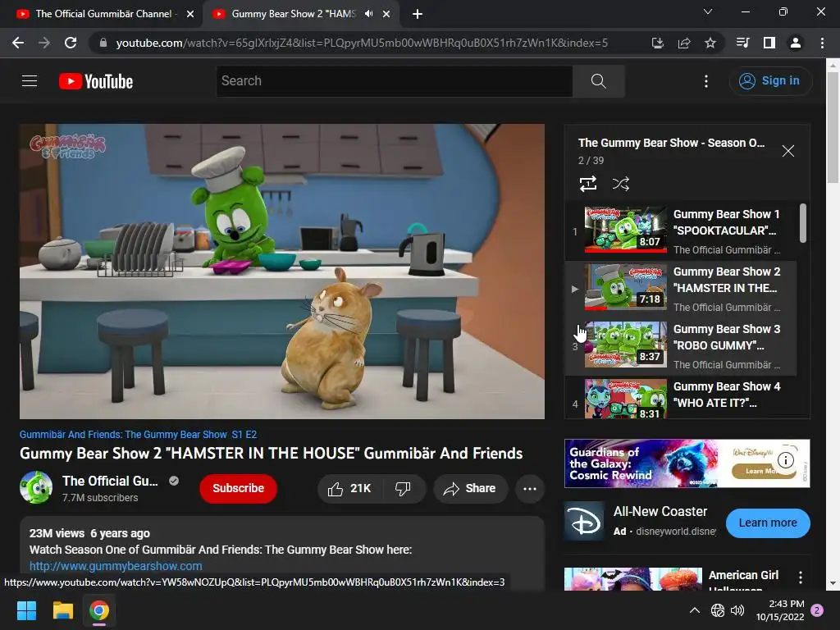Open the YouTube hamburger guide menu

click(x=30, y=81)
